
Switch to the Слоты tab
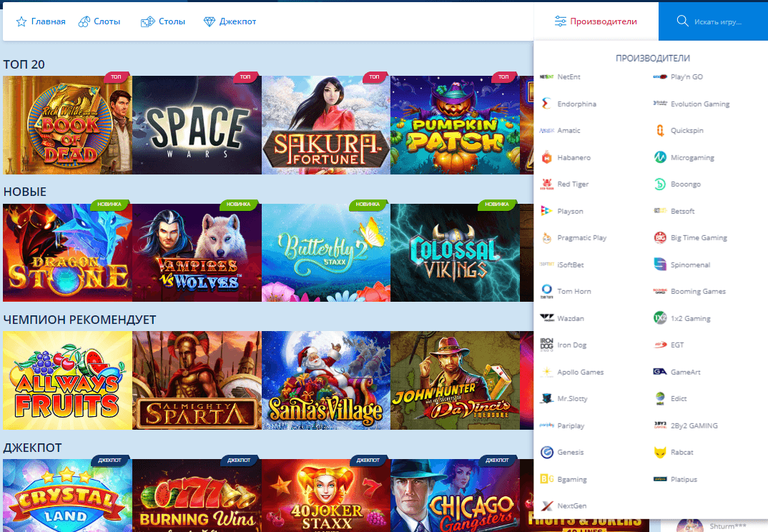pos(99,21)
